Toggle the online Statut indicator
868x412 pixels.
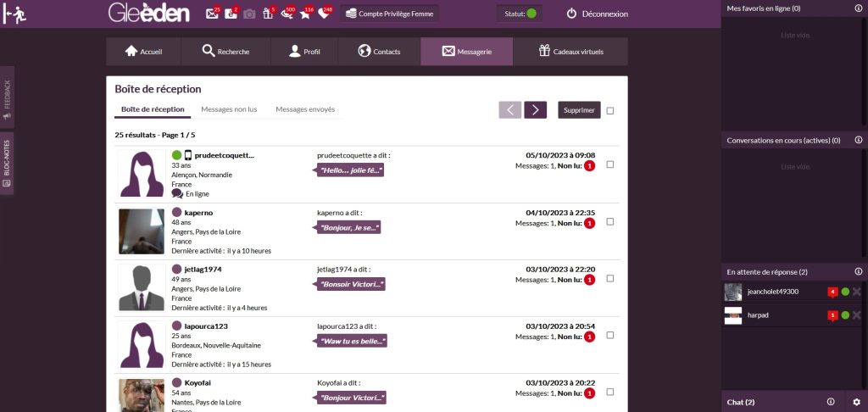pyautogui.click(x=531, y=14)
